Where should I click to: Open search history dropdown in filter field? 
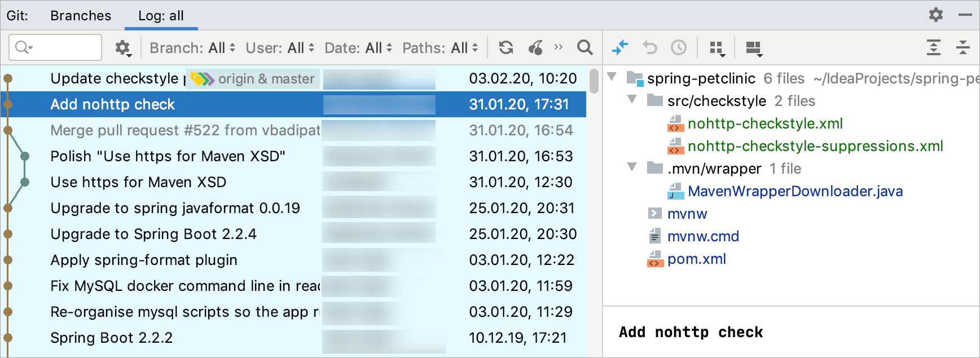[24, 47]
